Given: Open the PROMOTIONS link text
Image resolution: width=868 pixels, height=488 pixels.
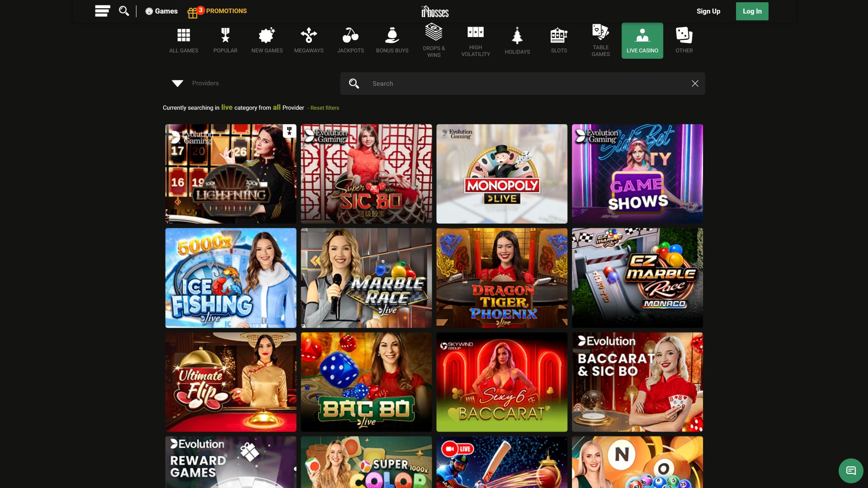Looking at the screenshot, I should (226, 11).
